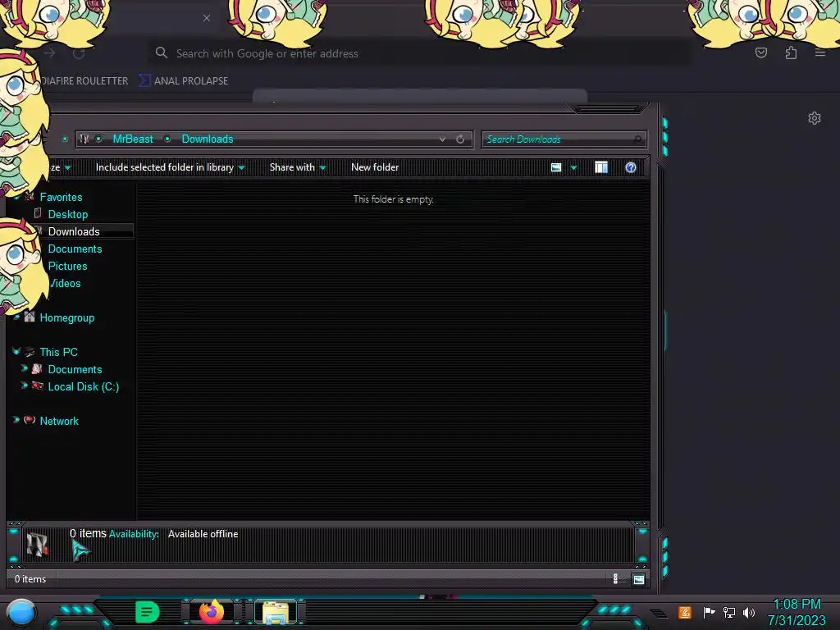
Task: Select Favorites in navigation pane
Action: pos(61,197)
